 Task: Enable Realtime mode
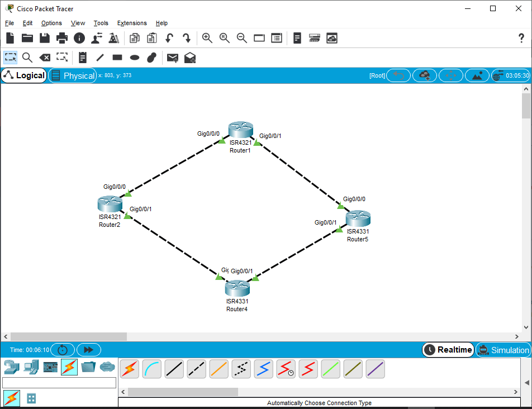pos(447,350)
